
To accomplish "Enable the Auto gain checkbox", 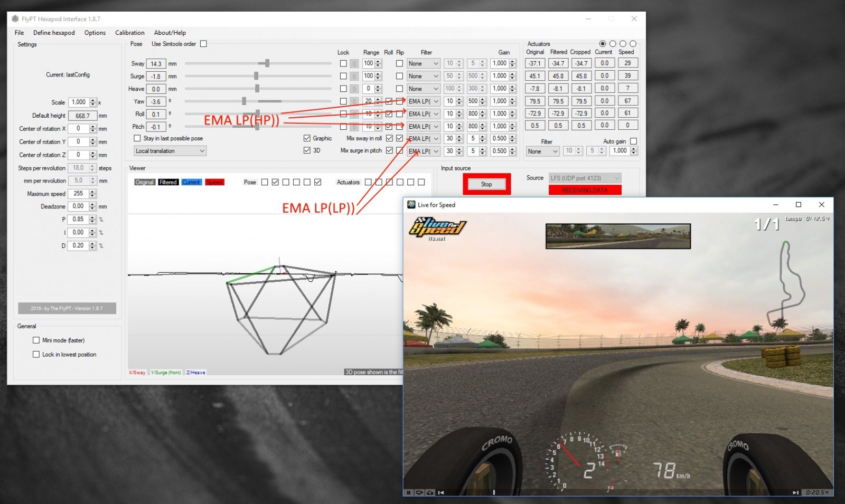I will pyautogui.click(x=633, y=141).
